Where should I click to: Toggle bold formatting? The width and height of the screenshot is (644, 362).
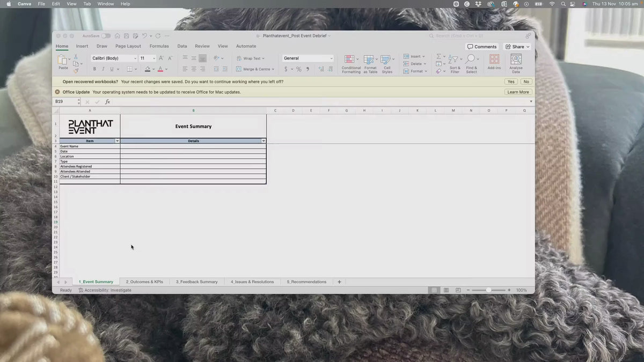(x=94, y=69)
